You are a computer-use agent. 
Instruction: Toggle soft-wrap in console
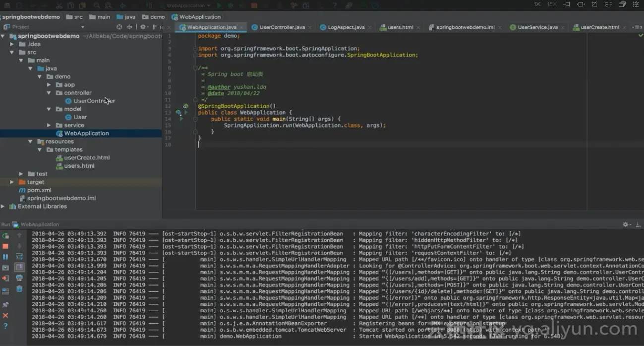[x=19, y=257]
